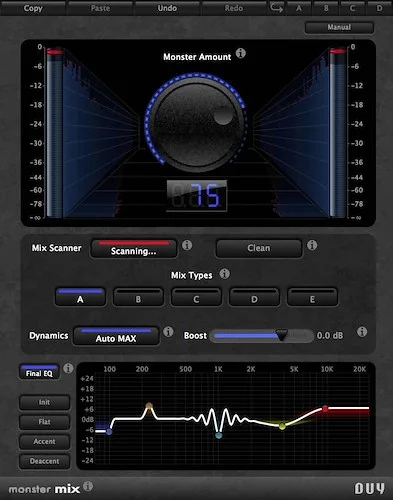This screenshot has width=393, height=500.
Task: Apply the Init EQ preset
Action: point(44,402)
